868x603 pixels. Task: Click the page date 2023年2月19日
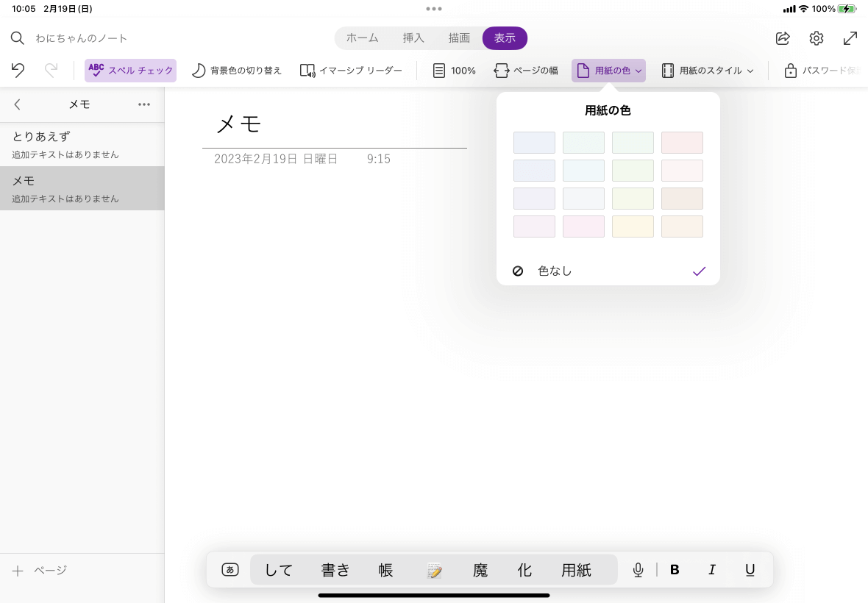(276, 159)
